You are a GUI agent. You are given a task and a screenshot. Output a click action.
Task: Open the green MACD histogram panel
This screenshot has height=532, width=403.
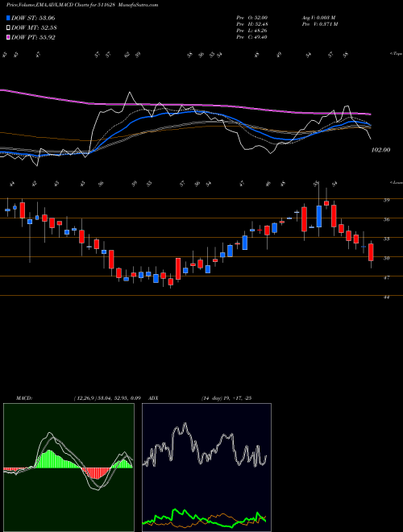69,468
